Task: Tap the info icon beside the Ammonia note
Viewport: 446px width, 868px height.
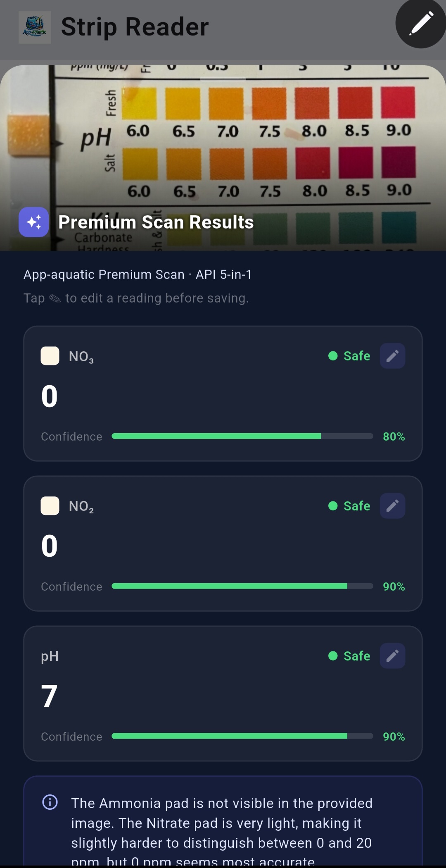Action: coord(50,803)
